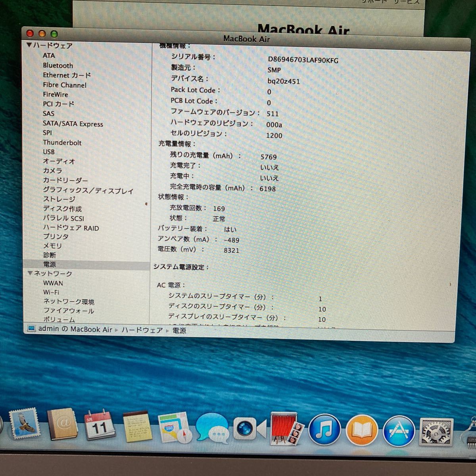The image size is (476, 476).
Task: Open iBooks in the Dock
Action: (x=362, y=431)
